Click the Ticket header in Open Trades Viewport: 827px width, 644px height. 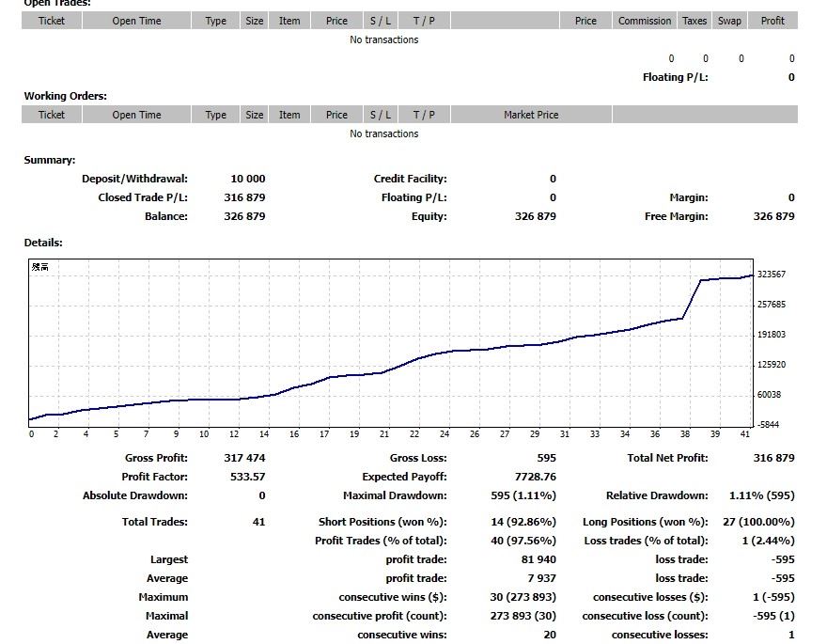click(x=52, y=21)
